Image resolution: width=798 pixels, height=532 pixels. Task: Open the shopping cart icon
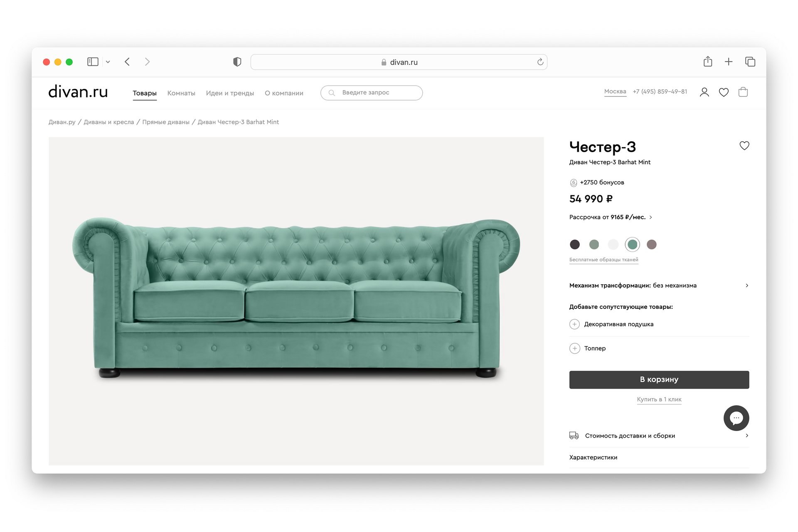pos(743,92)
